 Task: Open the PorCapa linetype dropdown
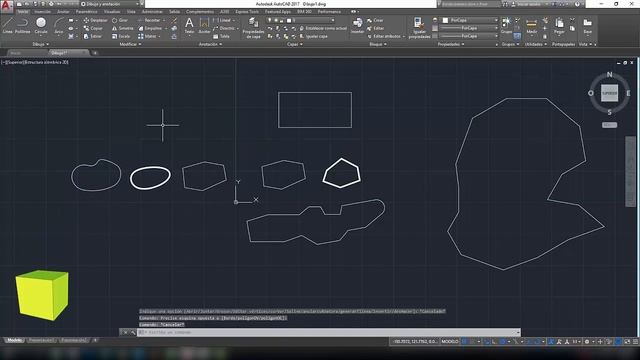469,36
